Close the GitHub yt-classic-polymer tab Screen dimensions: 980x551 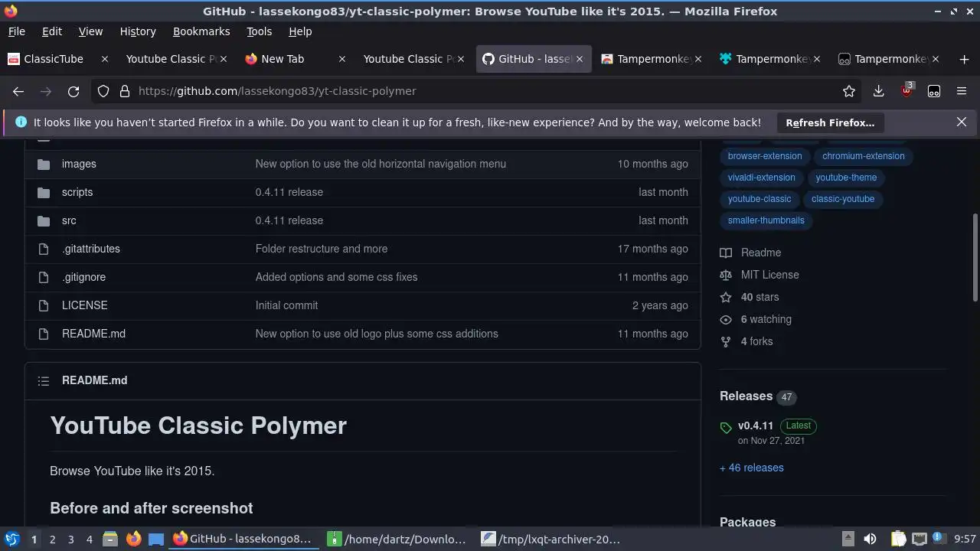[580, 59]
